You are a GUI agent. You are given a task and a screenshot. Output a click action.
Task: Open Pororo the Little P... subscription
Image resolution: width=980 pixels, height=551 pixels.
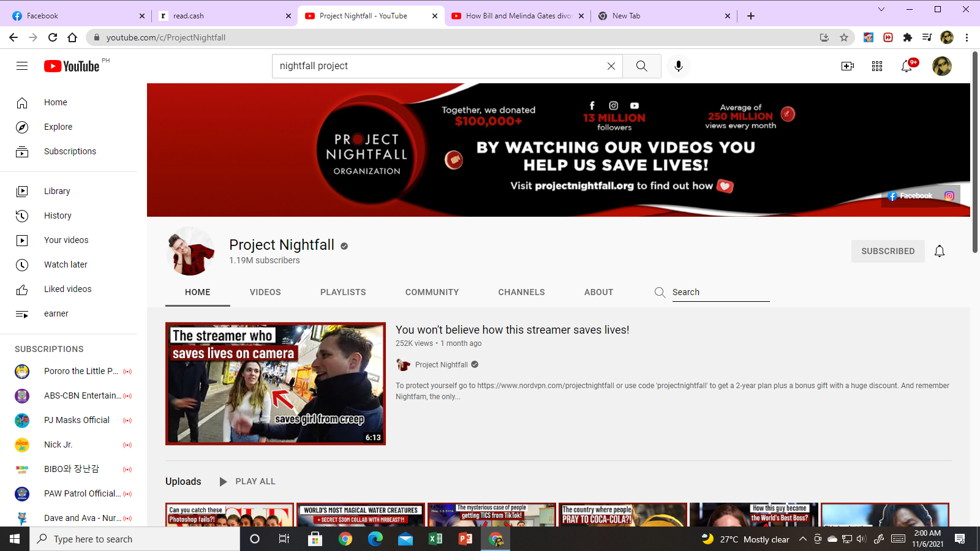pyautogui.click(x=69, y=371)
